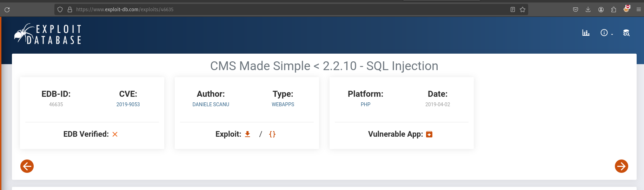
Task: Open browser downloads panel
Action: click(588, 9)
